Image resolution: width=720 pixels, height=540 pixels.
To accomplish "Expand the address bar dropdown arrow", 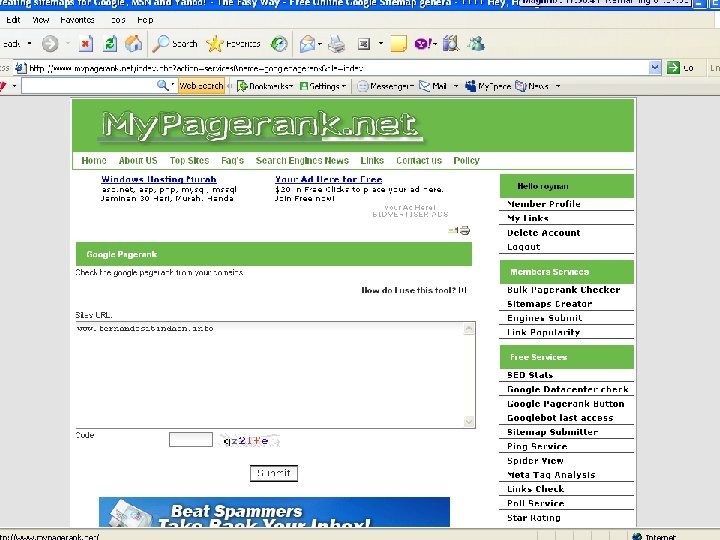I will (x=655, y=68).
